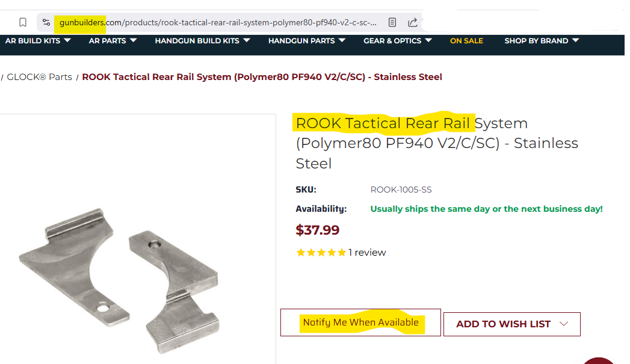Image resolution: width=630 pixels, height=364 pixels.
Task: Click the share icon in address bar
Action: [413, 22]
